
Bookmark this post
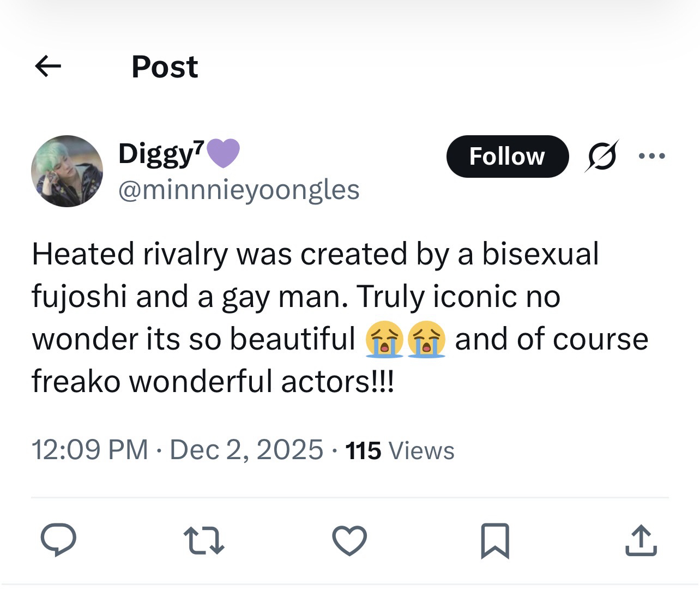coord(495,540)
